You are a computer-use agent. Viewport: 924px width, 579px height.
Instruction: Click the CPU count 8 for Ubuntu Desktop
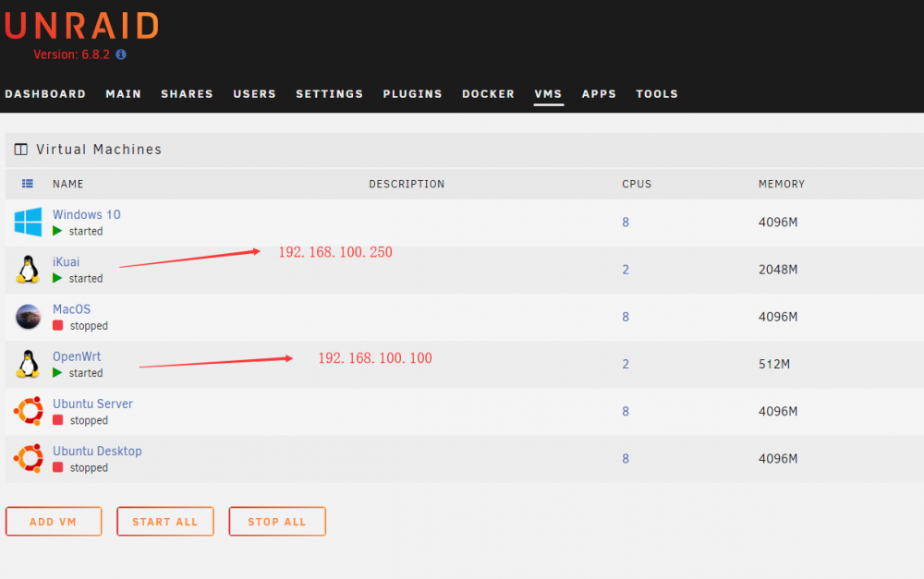(x=626, y=458)
